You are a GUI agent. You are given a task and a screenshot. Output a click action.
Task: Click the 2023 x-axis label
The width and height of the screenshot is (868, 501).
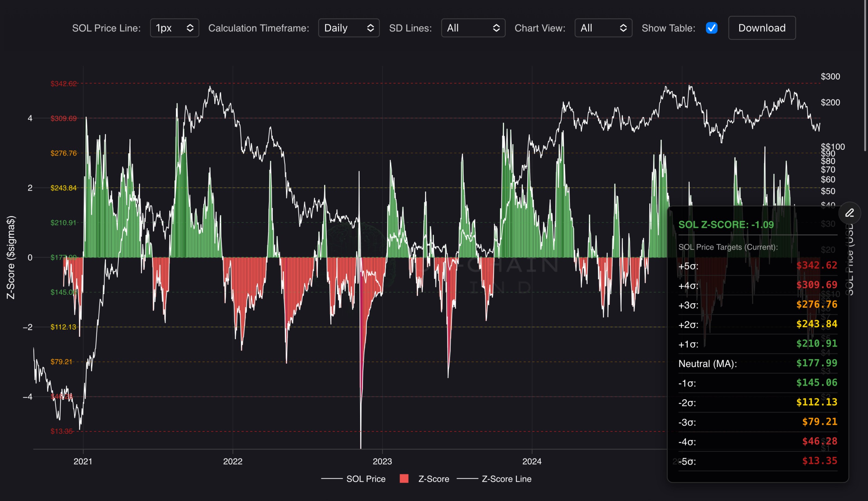click(x=382, y=461)
